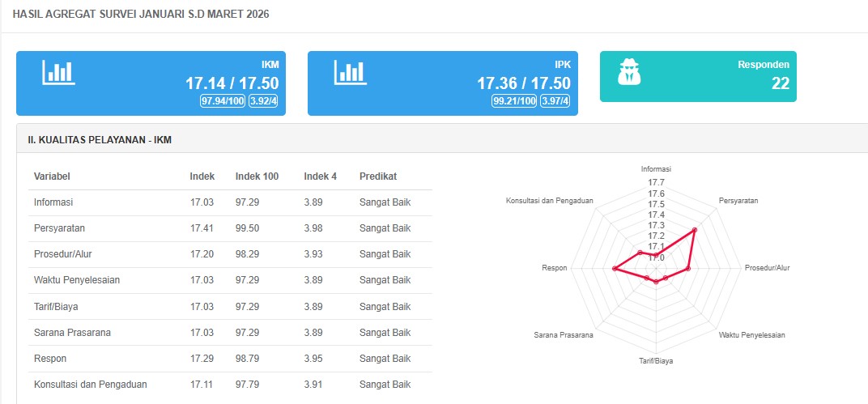The height and width of the screenshot is (404, 868).
Task: Click the Prosedur/Alur Indeks 100 value 98.29
Action: pos(248,254)
